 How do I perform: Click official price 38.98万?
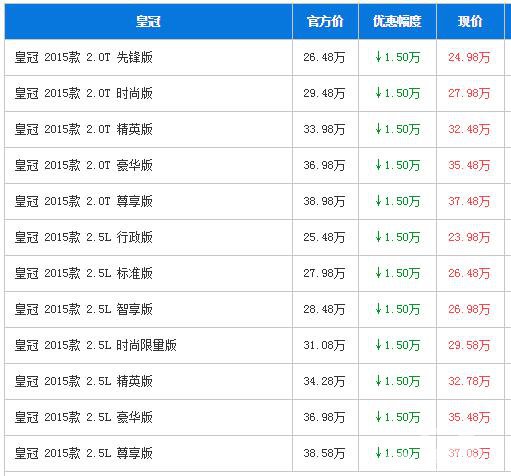click(x=324, y=201)
